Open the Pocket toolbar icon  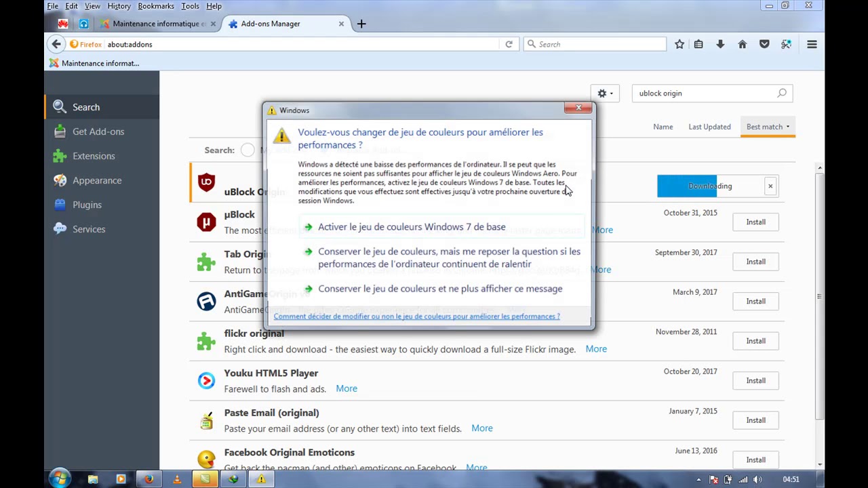764,44
